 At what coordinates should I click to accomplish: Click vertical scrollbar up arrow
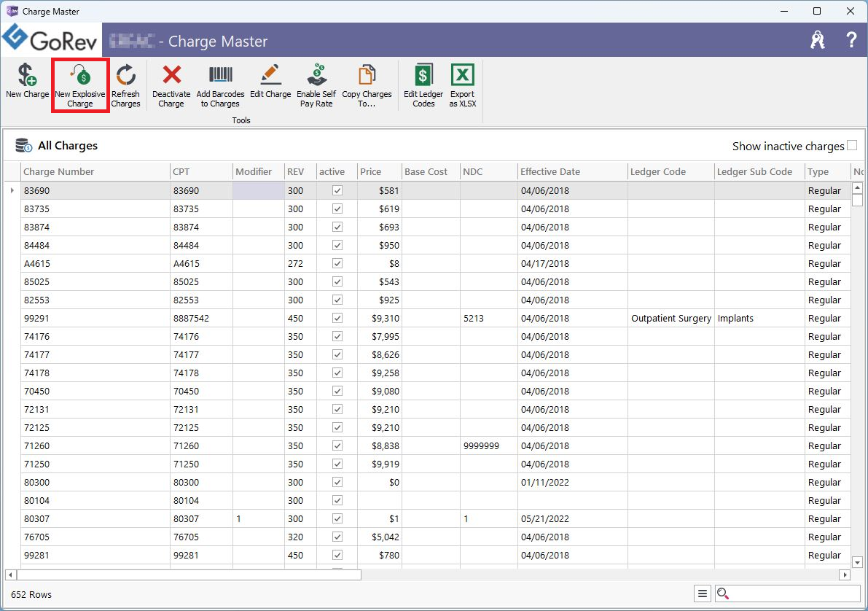click(858, 188)
